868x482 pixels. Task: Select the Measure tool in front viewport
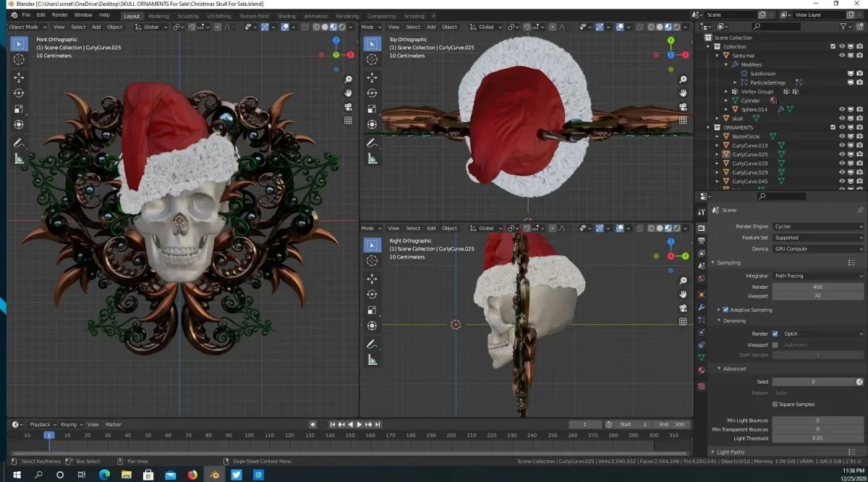click(19, 158)
